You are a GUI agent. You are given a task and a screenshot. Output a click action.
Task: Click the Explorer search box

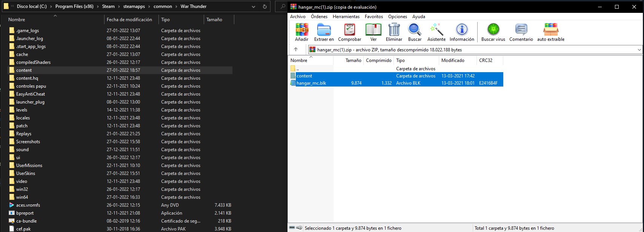click(x=282, y=6)
